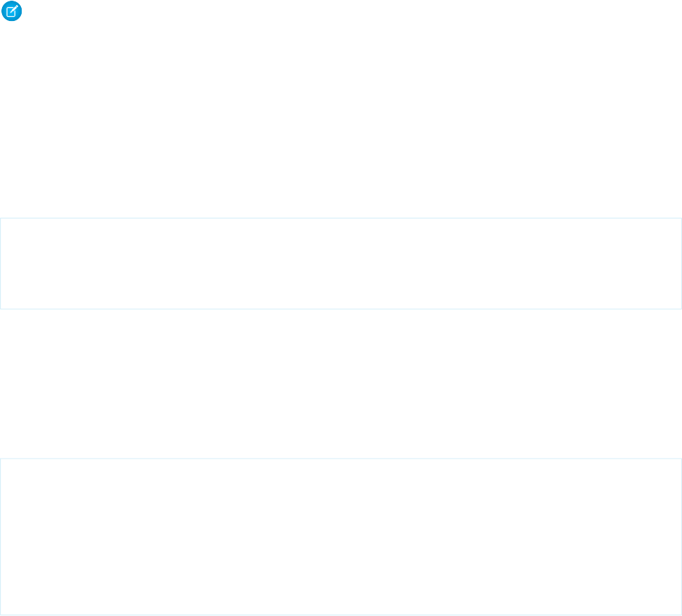
Task: Click inside the lower empty bordered box
Action: [340, 536]
